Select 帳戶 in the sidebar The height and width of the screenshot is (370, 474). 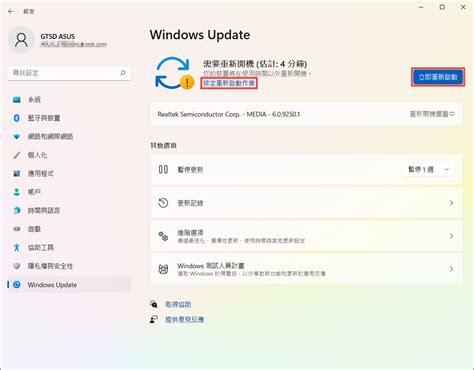(69, 192)
